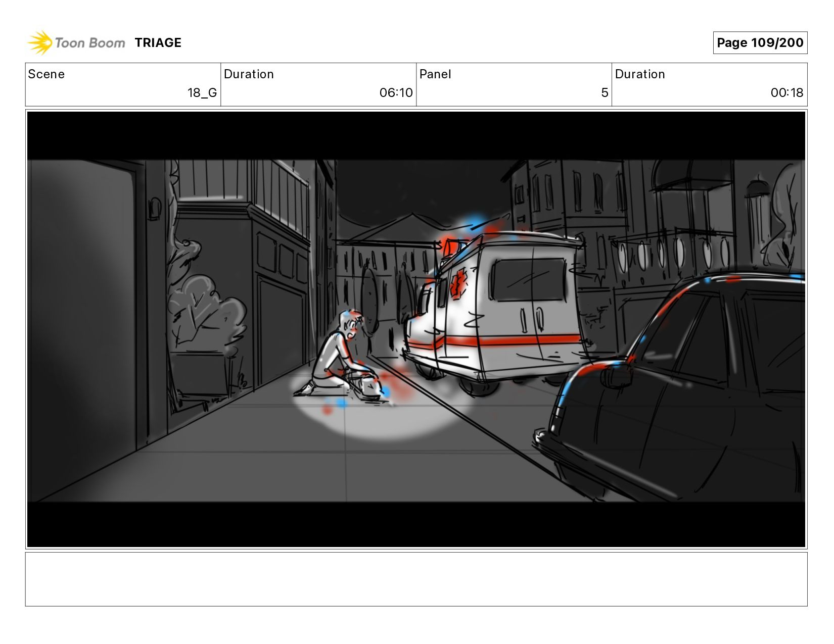Select the Scene label
Image resolution: width=834 pixels, height=644 pixels.
[47, 74]
